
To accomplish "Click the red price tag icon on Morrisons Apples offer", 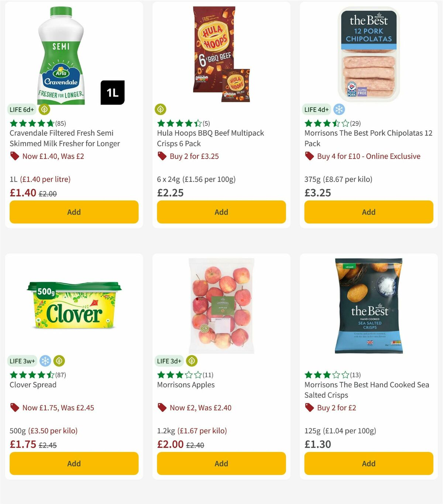I will click(161, 408).
